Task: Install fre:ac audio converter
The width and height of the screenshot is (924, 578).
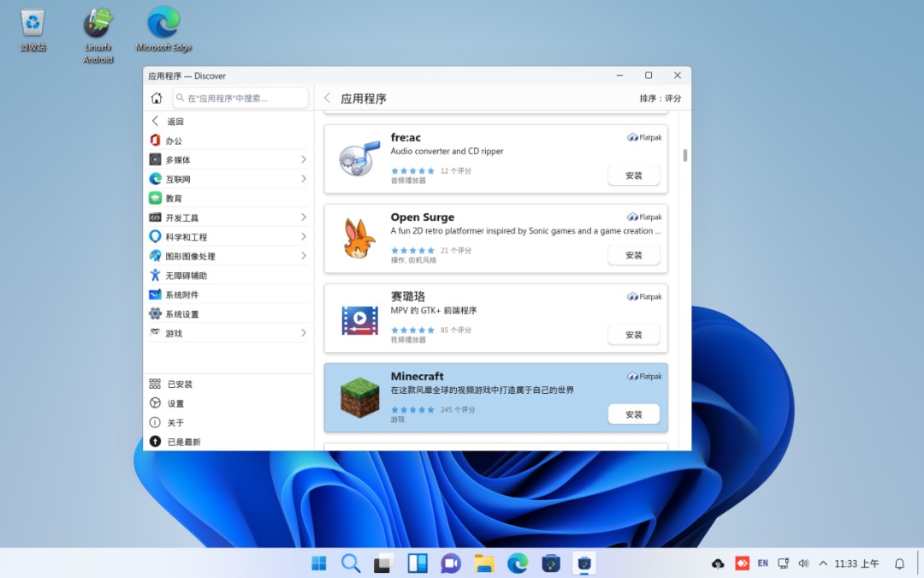Action: (633, 175)
